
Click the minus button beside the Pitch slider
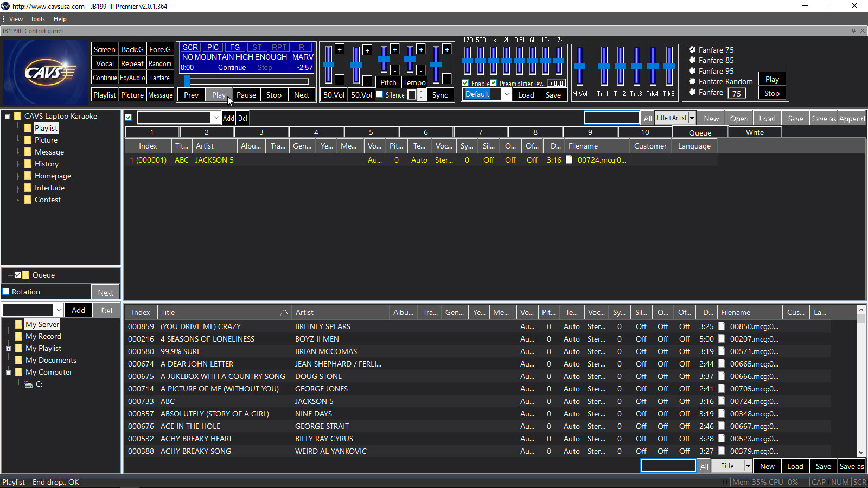pos(395,70)
